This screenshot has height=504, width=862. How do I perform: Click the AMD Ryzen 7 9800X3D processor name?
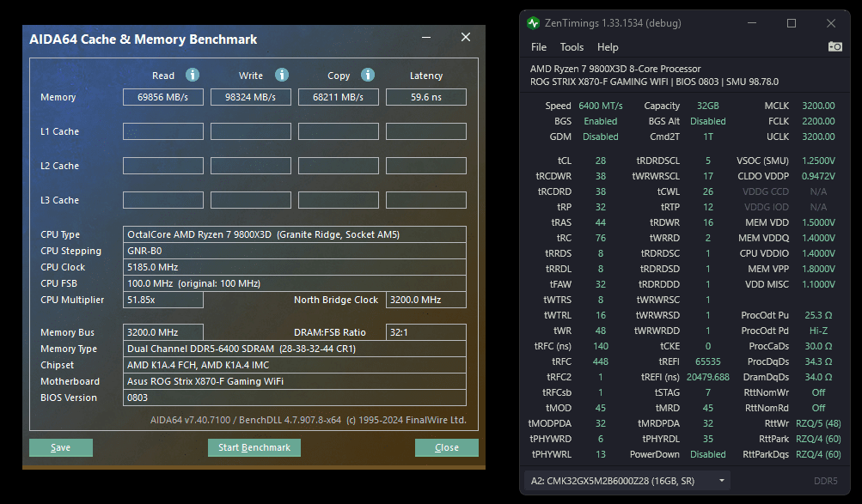[615, 70]
